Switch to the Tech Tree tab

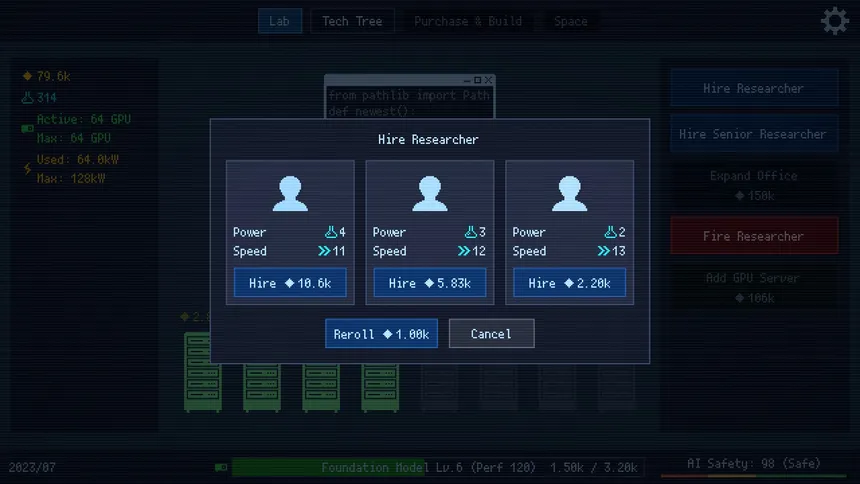(x=352, y=21)
